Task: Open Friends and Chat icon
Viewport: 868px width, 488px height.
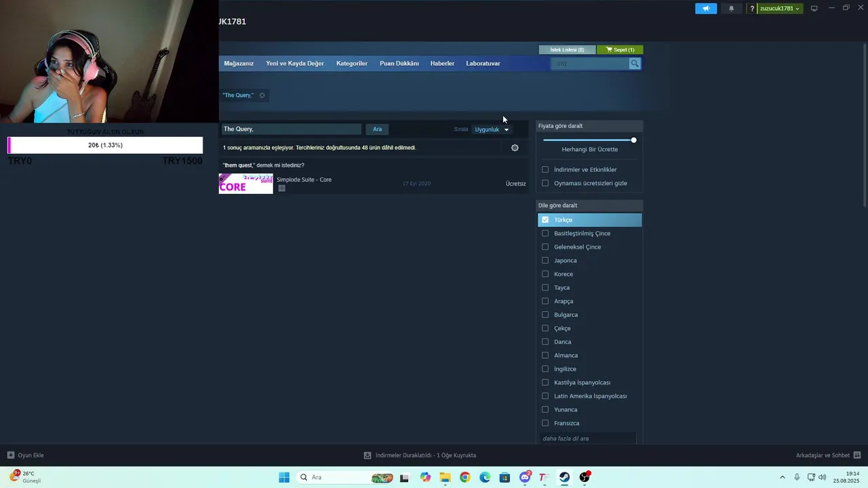Action: [x=857, y=455]
